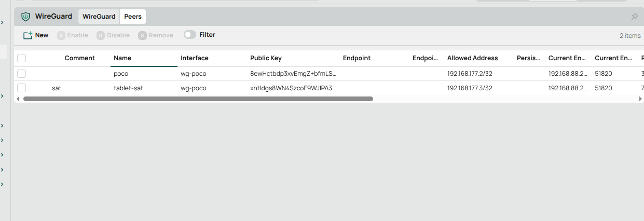Check the select-all header checkbox
644x221 pixels.
coord(22,58)
